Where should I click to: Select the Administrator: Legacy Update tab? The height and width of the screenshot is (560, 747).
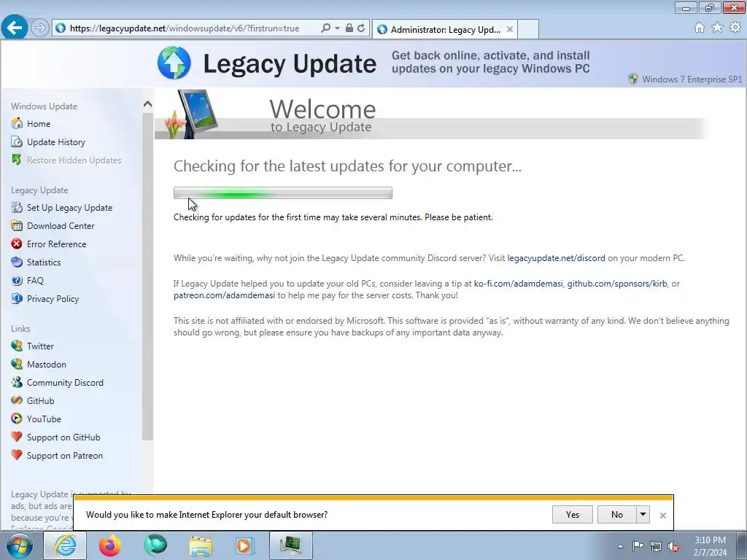pos(444,29)
